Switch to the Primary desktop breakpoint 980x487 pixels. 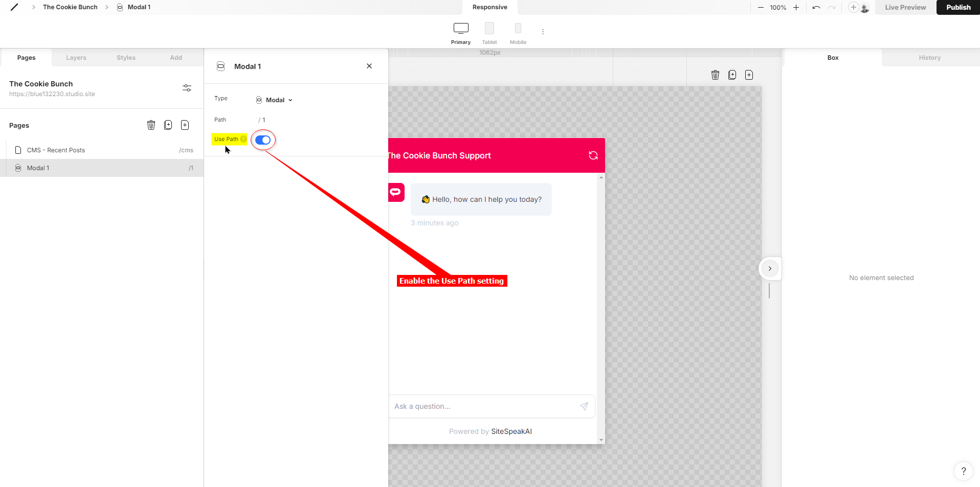(x=461, y=33)
